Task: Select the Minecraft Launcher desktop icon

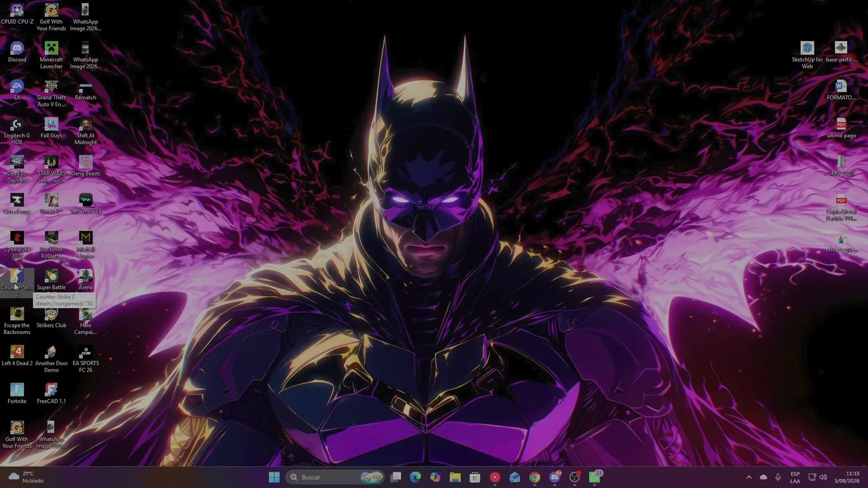Action: (51, 56)
